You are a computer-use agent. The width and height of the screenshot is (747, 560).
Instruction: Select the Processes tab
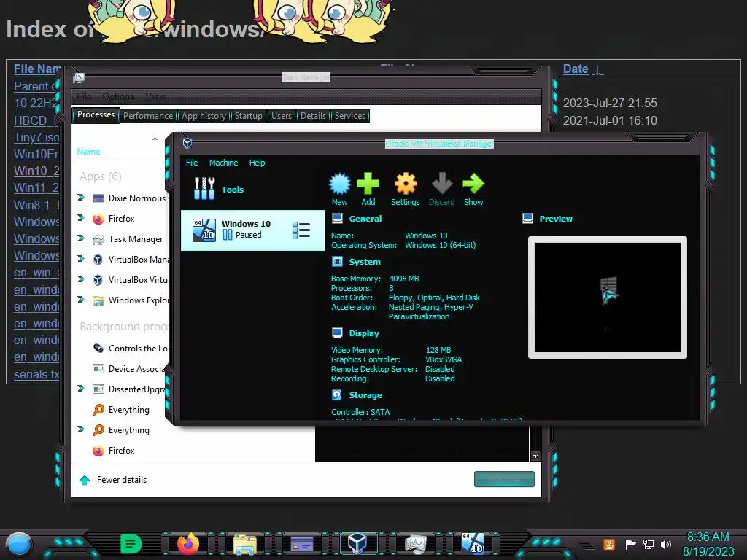(96, 114)
